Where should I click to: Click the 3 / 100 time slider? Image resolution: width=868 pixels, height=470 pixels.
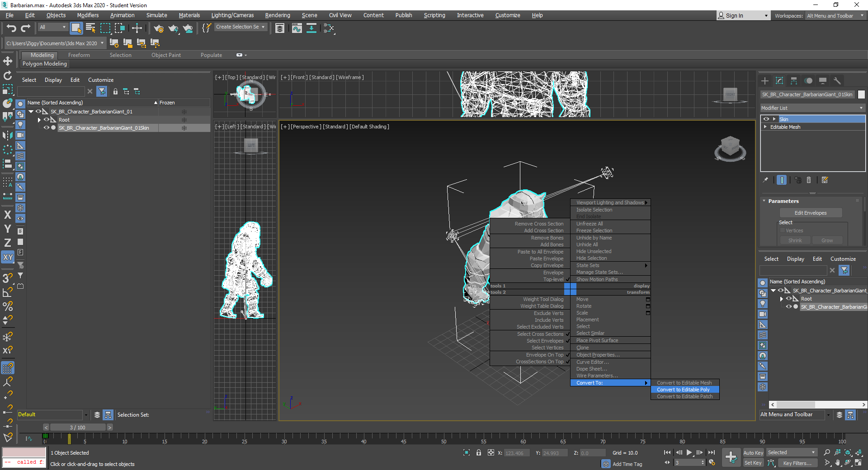click(x=78, y=428)
